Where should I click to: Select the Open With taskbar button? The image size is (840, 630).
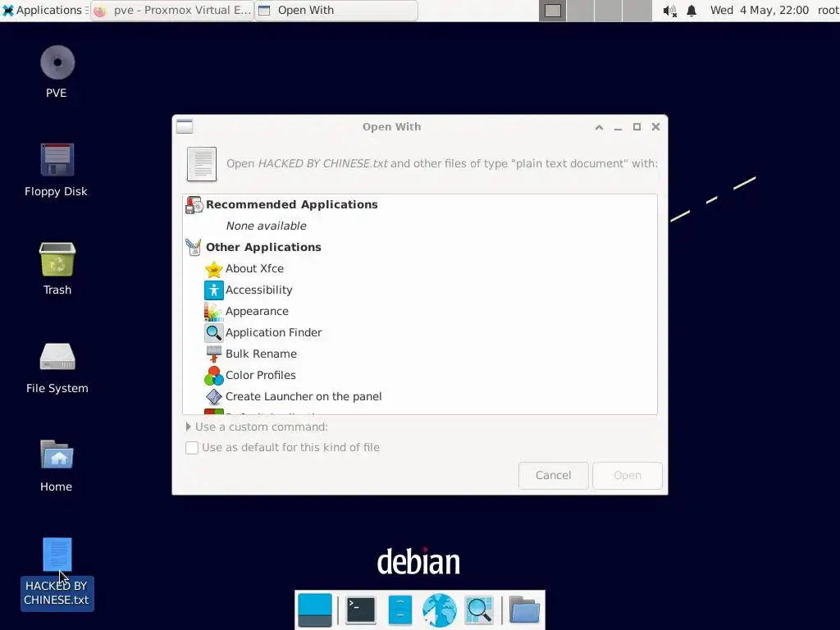coord(336,10)
